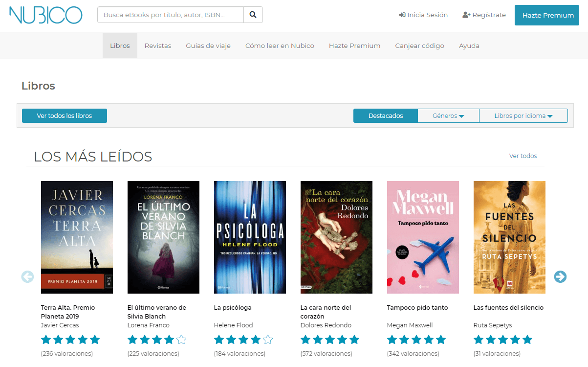Follow the Ver todos link
Viewport: 588px width, 367px height.
[x=523, y=156]
